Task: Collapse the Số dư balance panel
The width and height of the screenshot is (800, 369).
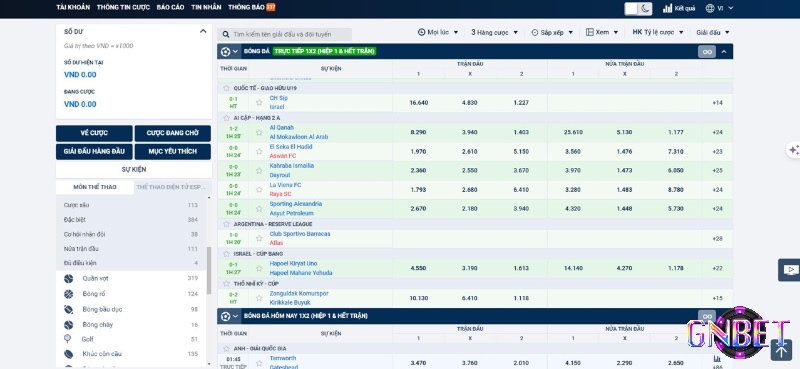Action: tap(203, 31)
